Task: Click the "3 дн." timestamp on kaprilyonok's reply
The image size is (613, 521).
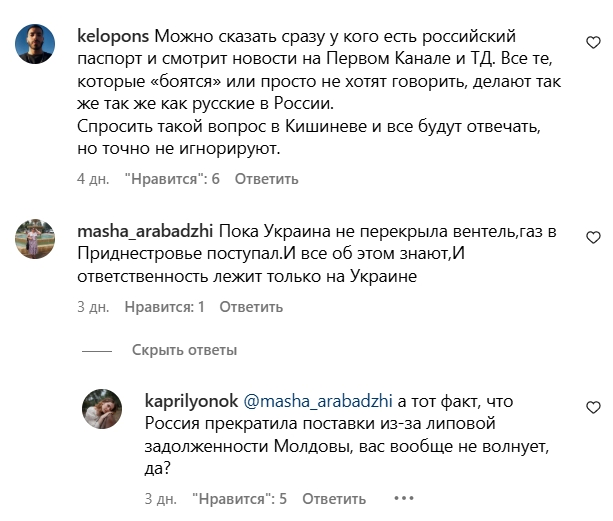Action: (x=161, y=499)
